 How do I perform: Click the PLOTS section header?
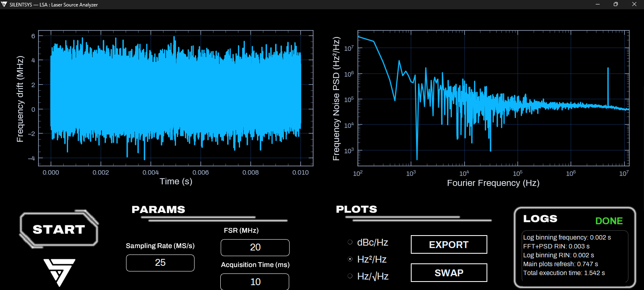356,209
